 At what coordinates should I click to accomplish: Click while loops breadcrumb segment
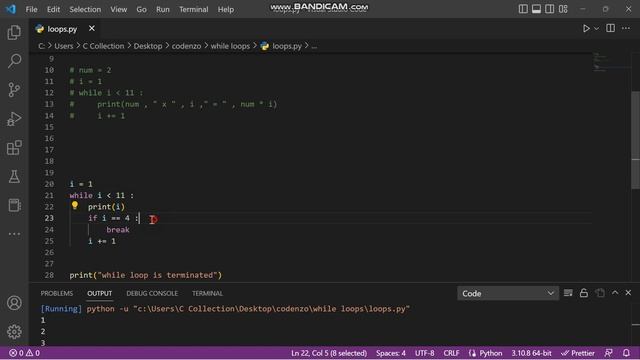pyautogui.click(x=230, y=46)
